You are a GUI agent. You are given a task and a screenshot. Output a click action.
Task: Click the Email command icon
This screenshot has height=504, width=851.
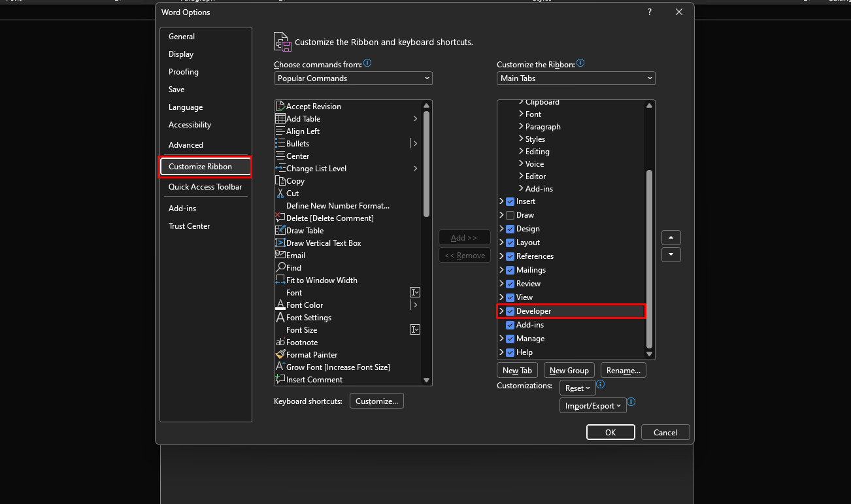tap(280, 255)
